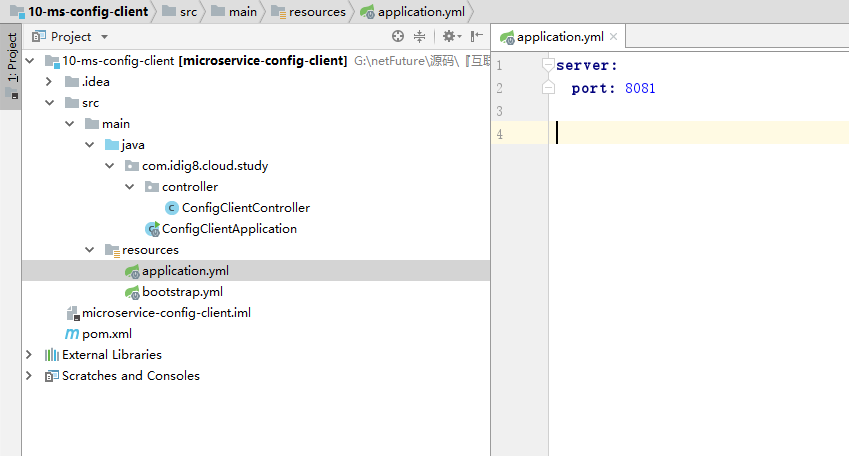
Task: Open the Project panel settings gear
Action: point(451,36)
